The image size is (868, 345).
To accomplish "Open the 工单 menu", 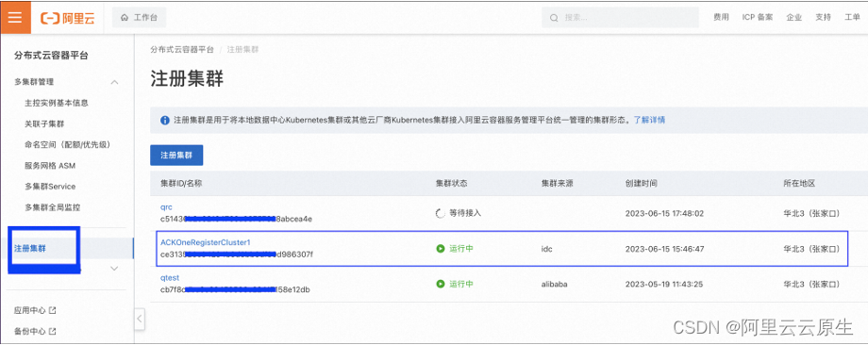I will tap(852, 17).
